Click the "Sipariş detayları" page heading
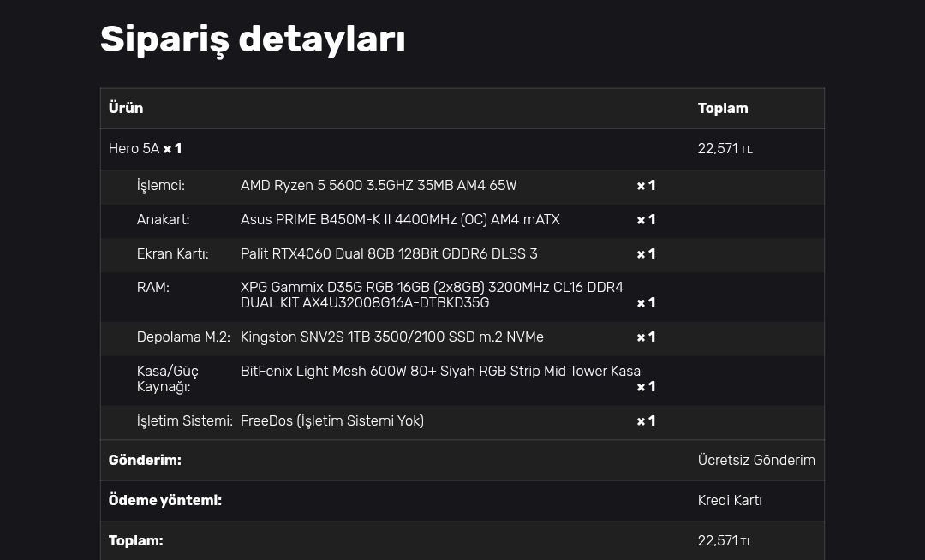Viewport: 925px width, 560px height. pyautogui.click(x=253, y=39)
